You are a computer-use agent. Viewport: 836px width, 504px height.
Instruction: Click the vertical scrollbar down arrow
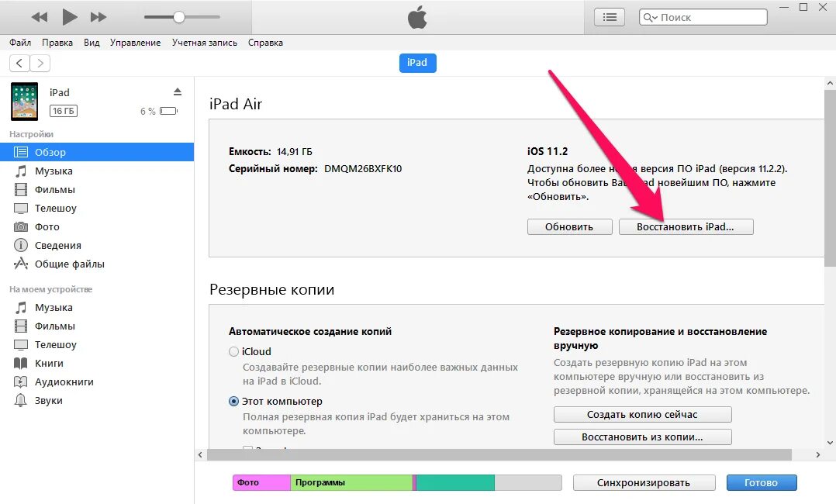tap(830, 443)
